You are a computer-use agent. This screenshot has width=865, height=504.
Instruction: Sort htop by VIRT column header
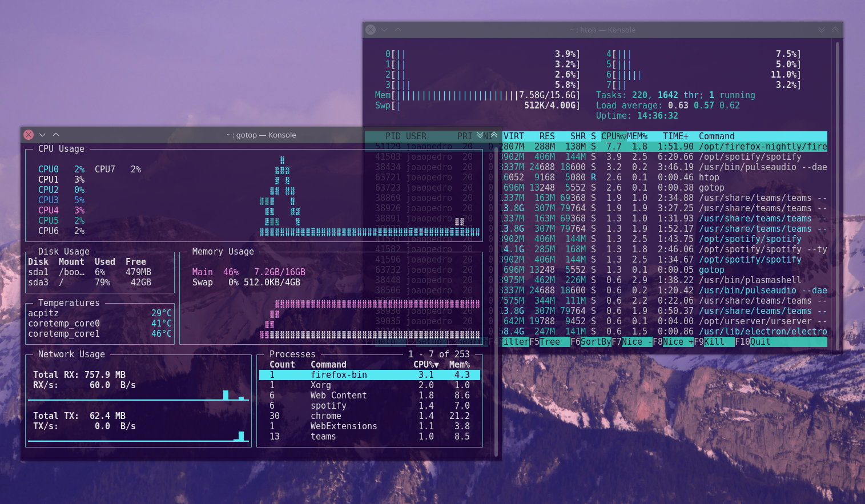[x=514, y=136]
